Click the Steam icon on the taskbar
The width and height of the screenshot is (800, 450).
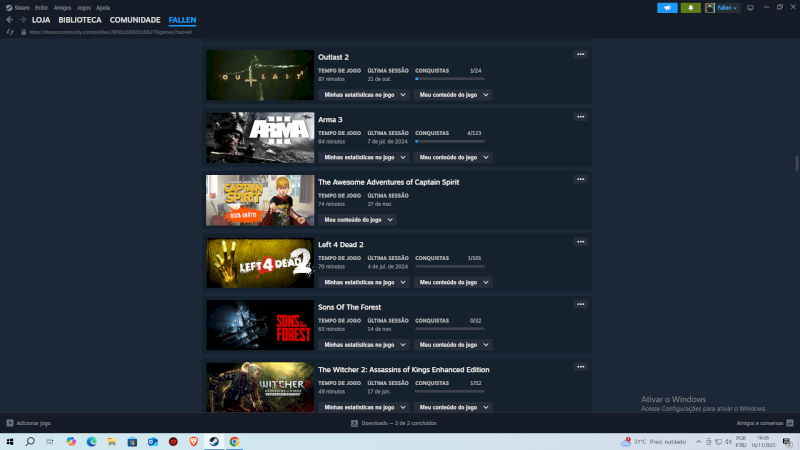[x=214, y=442]
